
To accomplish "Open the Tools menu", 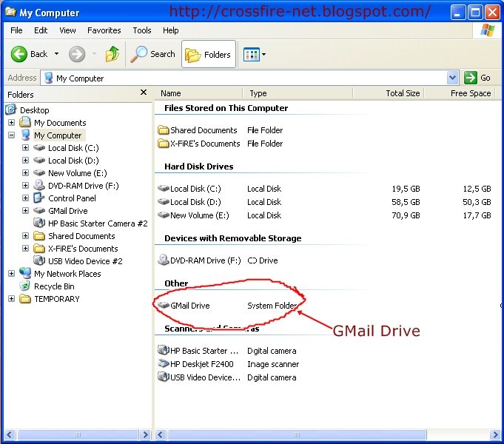I will [142, 30].
